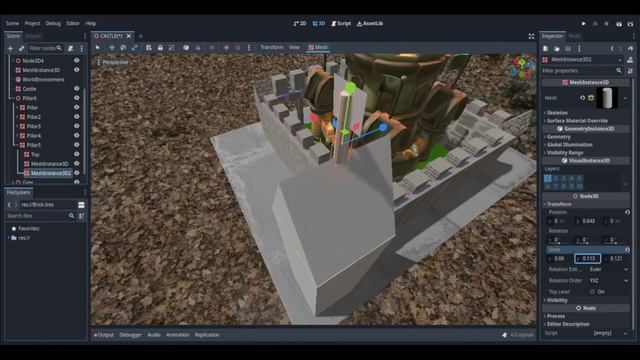Lock the selected node with padlock icon
Viewport: 640px width, 360px height.
click(160, 47)
